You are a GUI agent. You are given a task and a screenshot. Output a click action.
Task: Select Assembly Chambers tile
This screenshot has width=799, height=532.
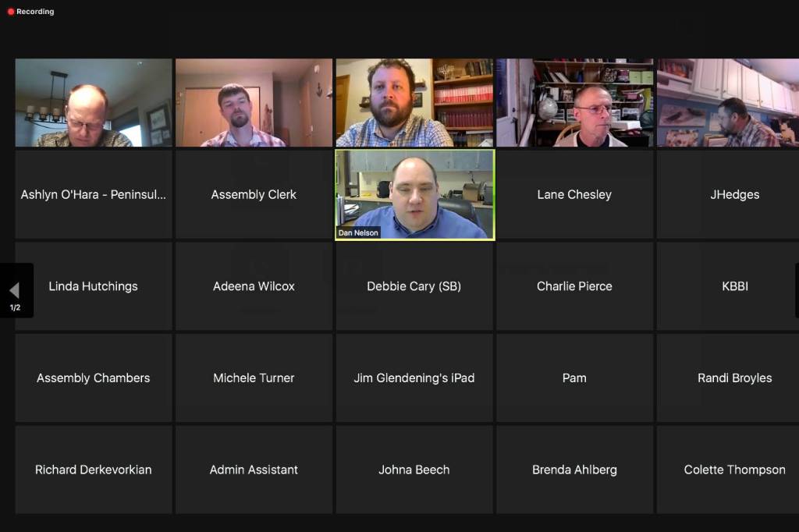94,378
